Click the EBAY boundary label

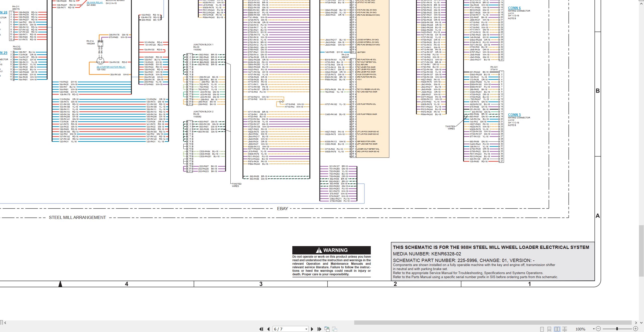click(282, 209)
